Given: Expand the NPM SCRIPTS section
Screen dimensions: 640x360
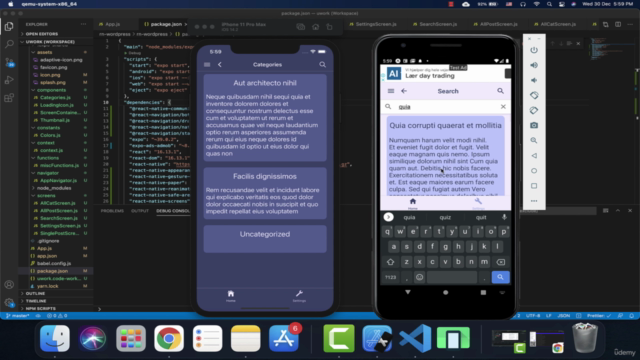Looking at the screenshot, I should [x=40, y=309].
